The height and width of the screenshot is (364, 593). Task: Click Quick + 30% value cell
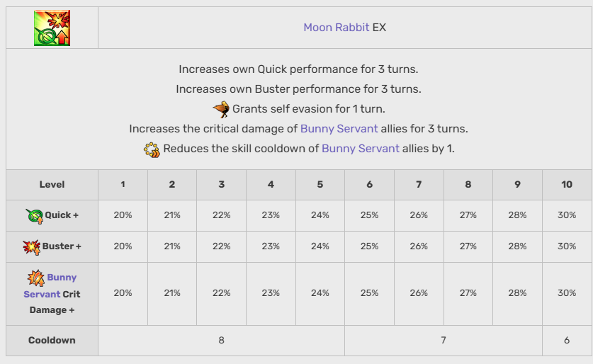pos(567,215)
